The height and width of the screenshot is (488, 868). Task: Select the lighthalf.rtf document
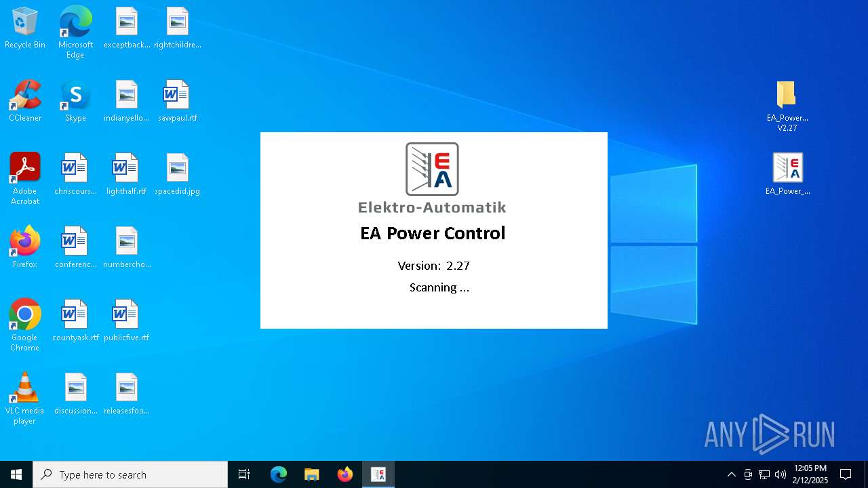pyautogui.click(x=127, y=175)
